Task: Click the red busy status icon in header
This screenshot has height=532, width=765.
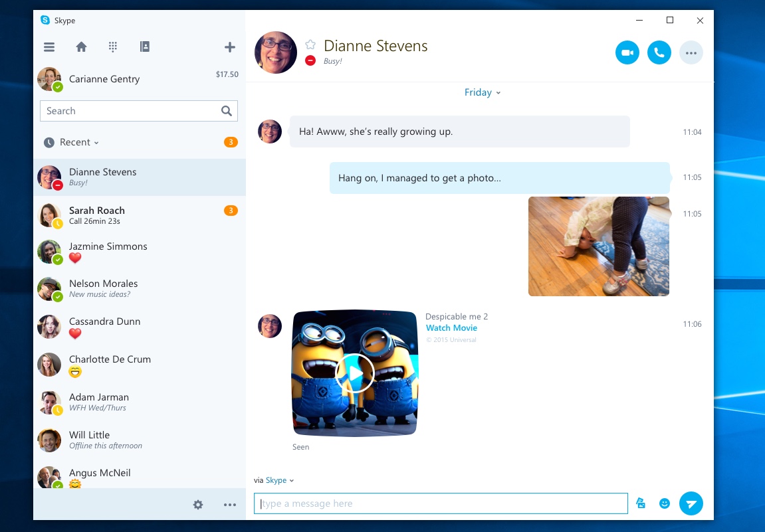Action: pyautogui.click(x=310, y=60)
